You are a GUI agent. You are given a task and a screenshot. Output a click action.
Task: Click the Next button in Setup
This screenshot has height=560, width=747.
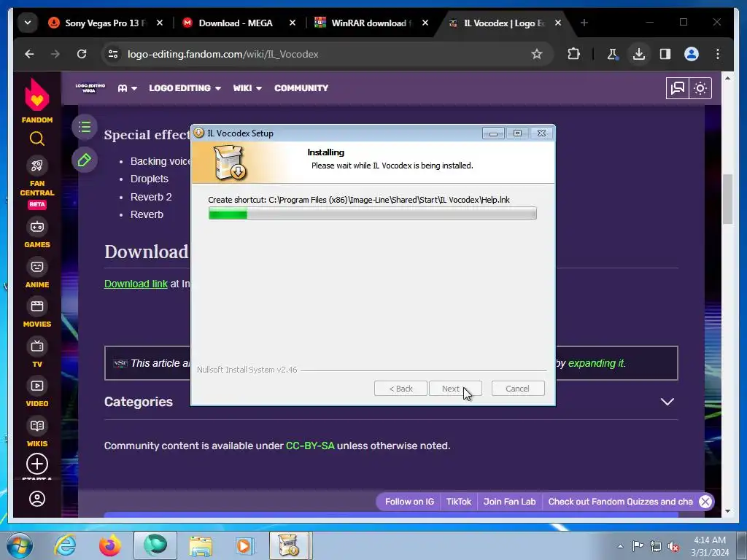click(x=455, y=389)
